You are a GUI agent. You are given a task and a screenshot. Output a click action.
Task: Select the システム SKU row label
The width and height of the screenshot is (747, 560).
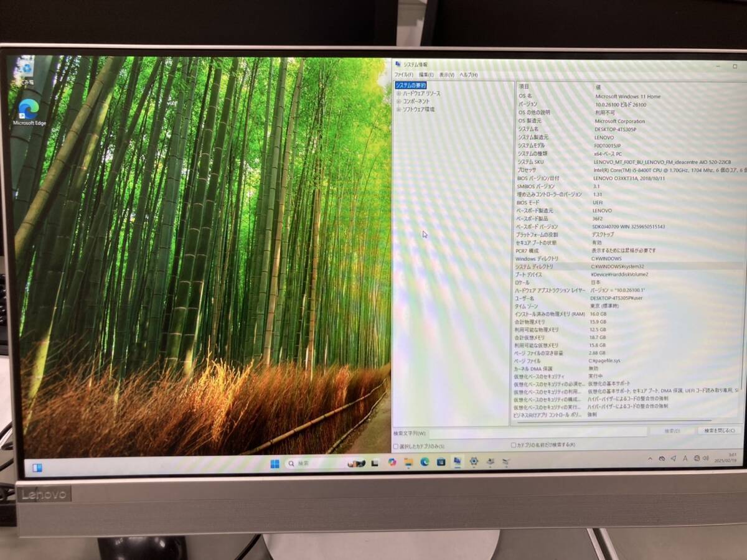coord(530,161)
